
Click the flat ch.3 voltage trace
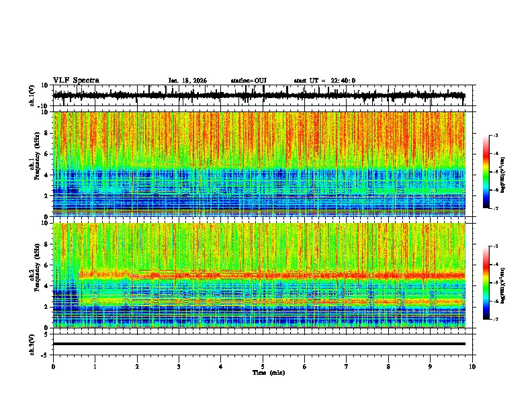click(x=259, y=344)
